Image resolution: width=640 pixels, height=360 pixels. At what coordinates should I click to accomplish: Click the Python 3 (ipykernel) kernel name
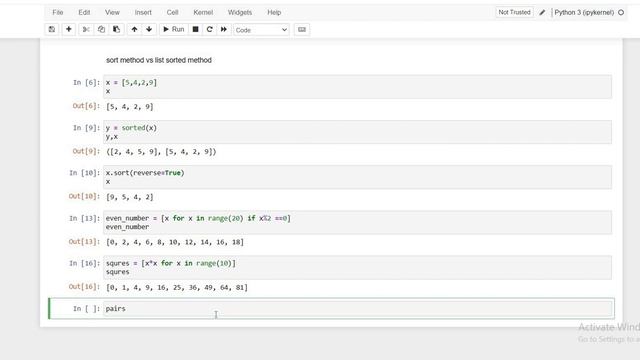click(x=584, y=12)
